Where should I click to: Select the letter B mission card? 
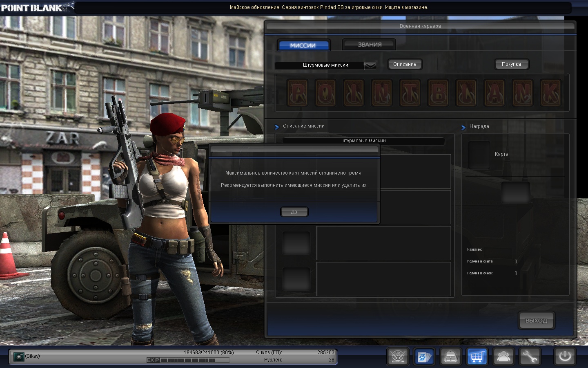click(x=438, y=93)
